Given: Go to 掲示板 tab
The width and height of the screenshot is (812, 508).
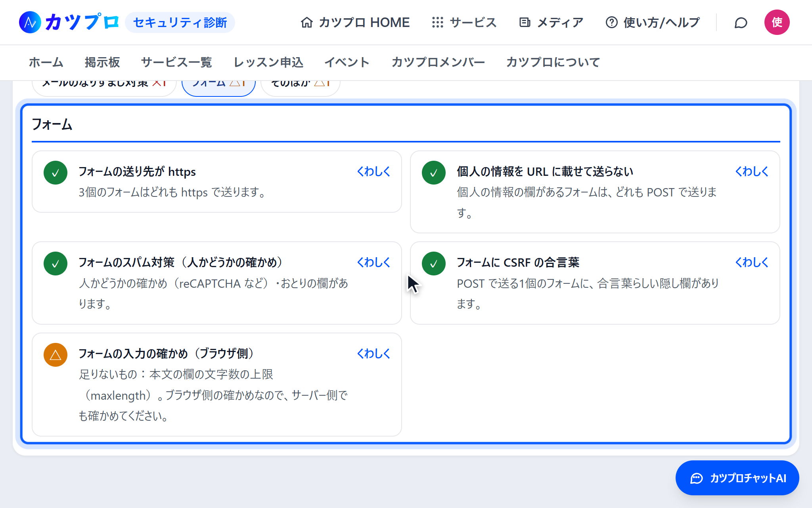Looking at the screenshot, I should 102,62.
